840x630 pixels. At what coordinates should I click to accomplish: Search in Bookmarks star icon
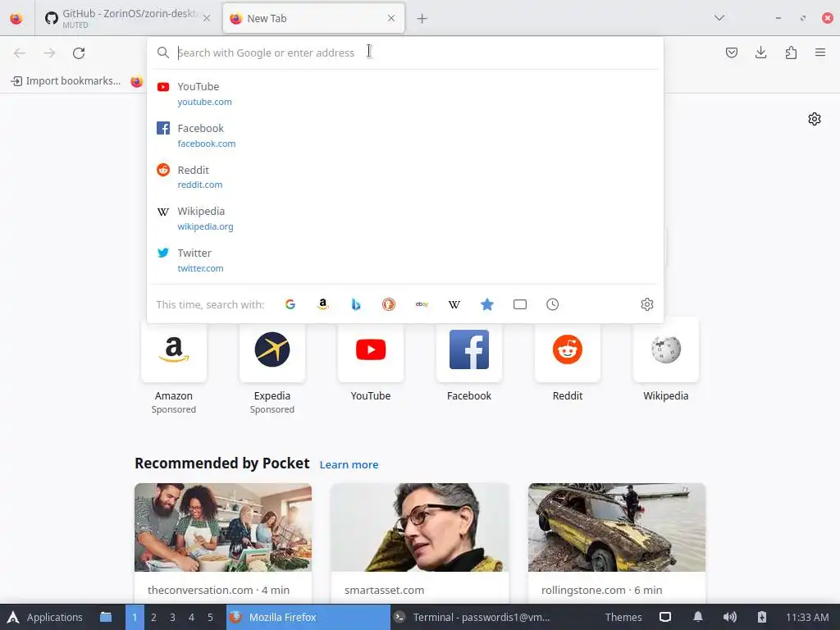coord(487,304)
